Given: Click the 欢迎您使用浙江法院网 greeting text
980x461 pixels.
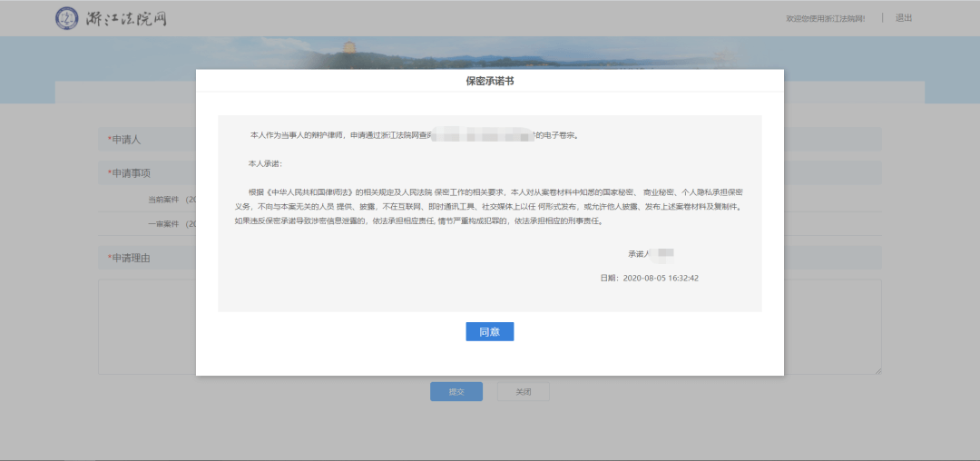Looking at the screenshot, I should (826, 19).
